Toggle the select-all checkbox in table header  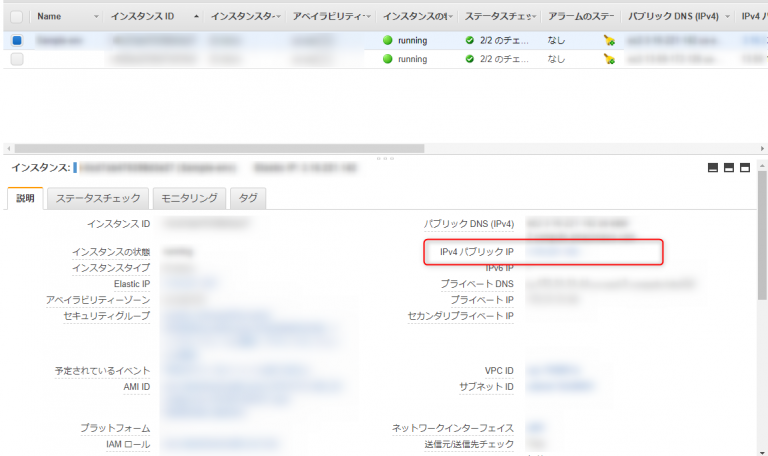coord(16,17)
